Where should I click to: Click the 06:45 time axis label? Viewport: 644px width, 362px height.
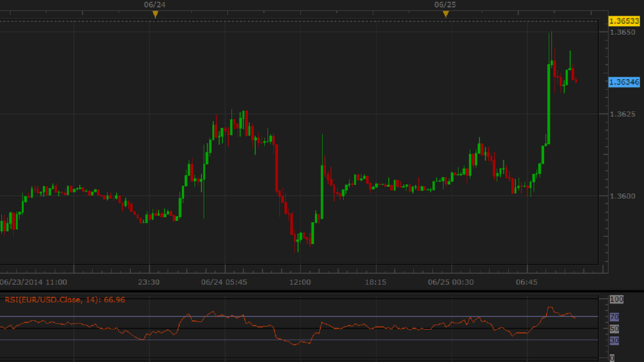[526, 282]
